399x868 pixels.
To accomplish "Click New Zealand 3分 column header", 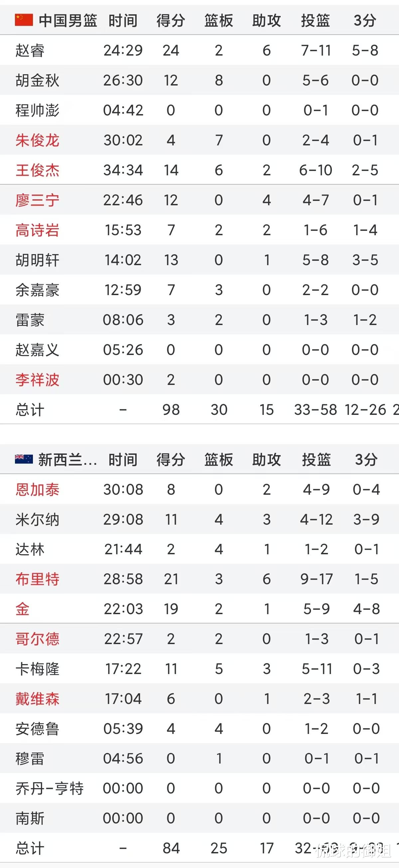I will 366,459.
